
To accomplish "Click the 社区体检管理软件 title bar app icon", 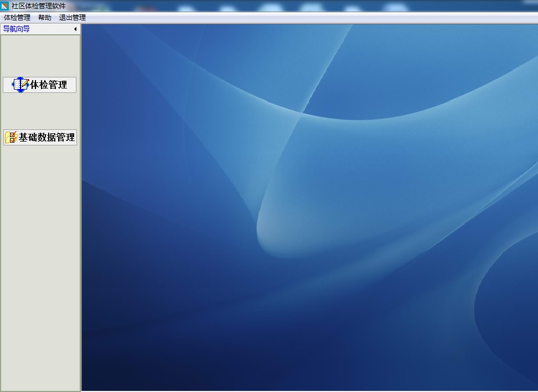I will [5, 6].
